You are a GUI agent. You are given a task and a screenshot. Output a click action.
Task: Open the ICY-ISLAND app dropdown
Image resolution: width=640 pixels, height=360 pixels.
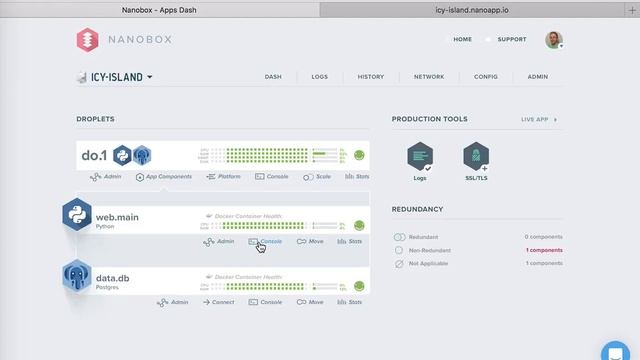tap(121, 77)
